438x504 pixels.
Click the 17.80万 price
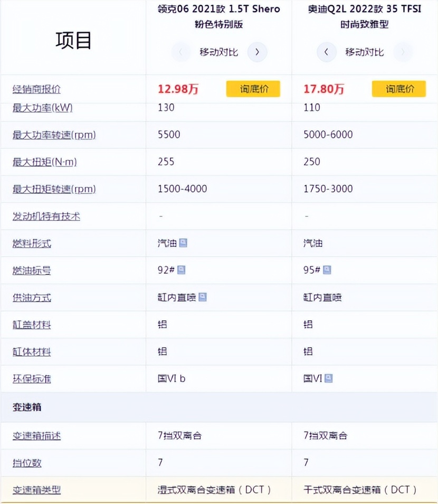click(324, 89)
